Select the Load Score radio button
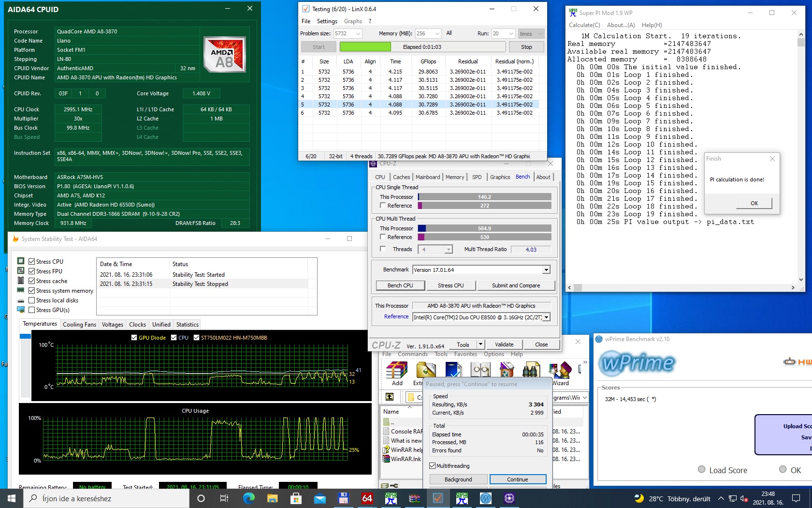Image resolution: width=812 pixels, height=508 pixels. click(x=702, y=469)
